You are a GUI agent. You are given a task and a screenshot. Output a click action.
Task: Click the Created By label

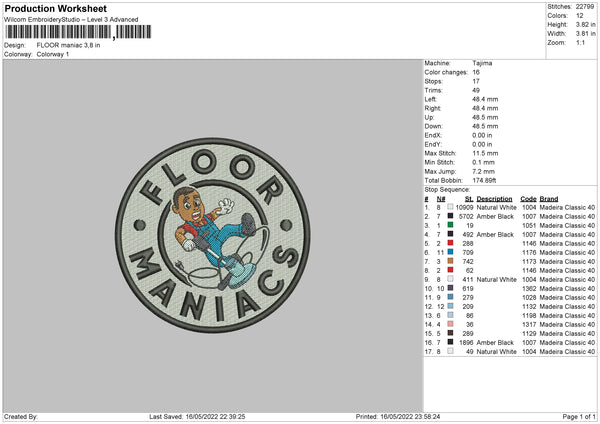click(x=21, y=417)
